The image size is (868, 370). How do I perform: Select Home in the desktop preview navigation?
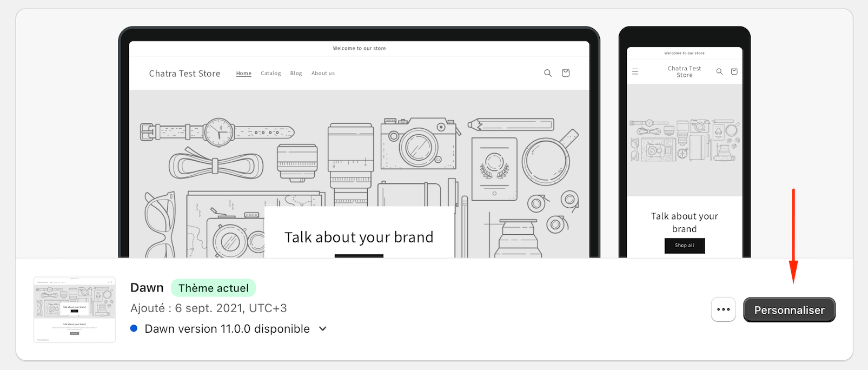244,74
